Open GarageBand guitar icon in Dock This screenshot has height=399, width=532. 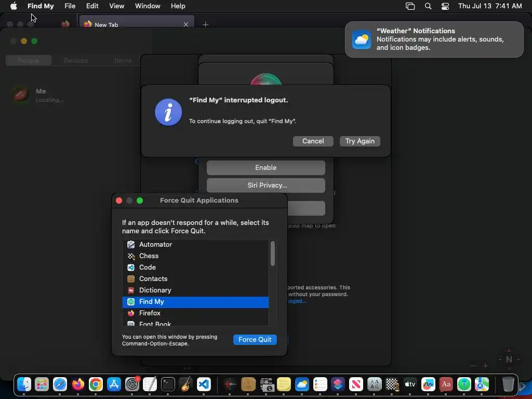(186, 384)
